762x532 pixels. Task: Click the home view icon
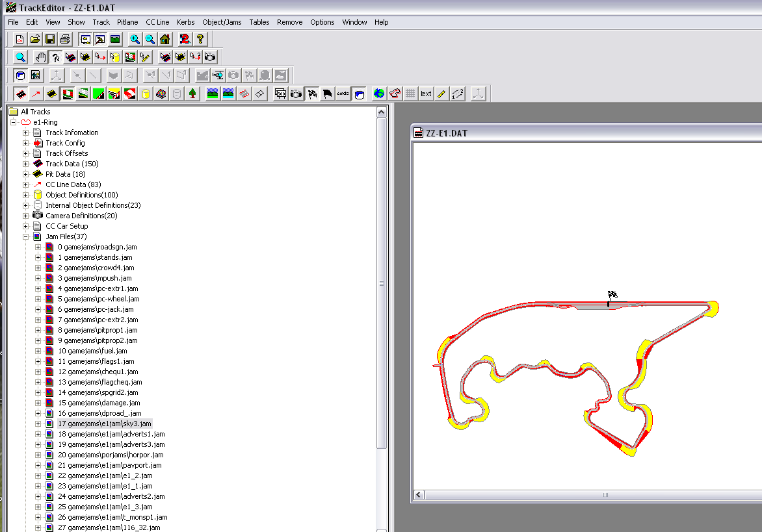point(164,39)
